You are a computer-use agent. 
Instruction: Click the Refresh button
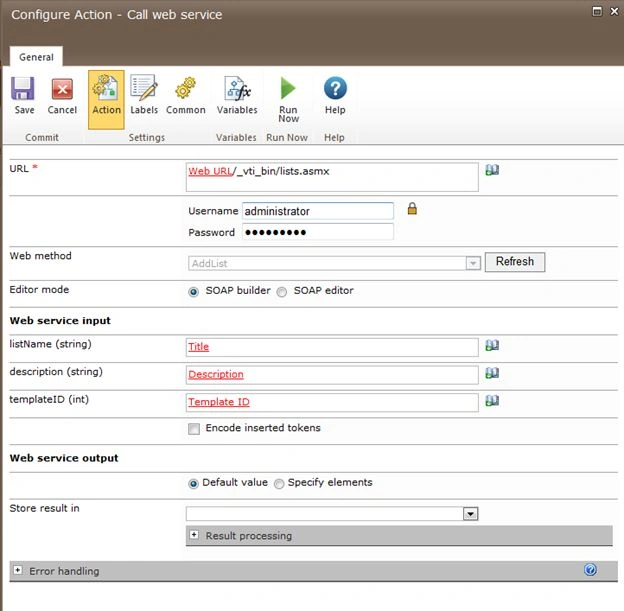[x=515, y=262]
